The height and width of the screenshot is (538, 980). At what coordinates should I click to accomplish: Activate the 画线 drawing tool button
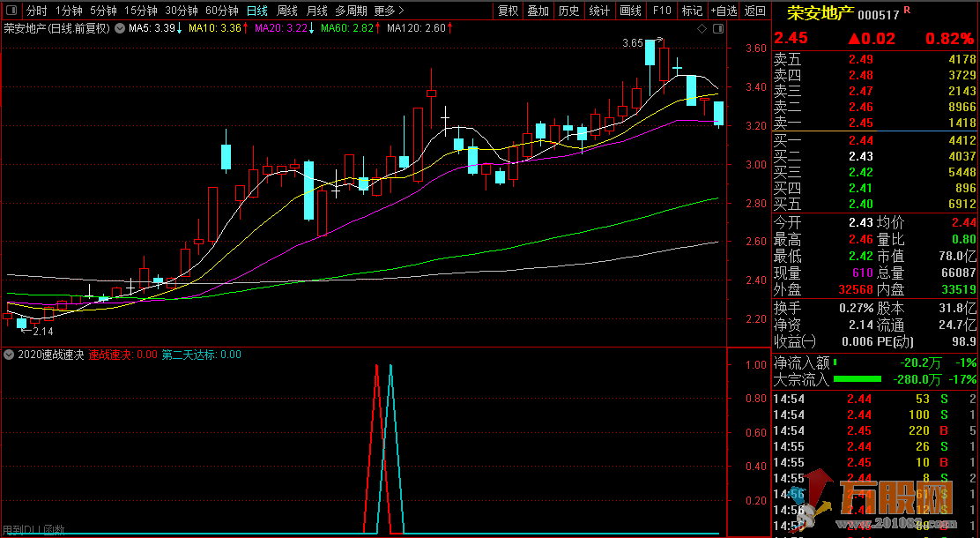click(x=631, y=11)
